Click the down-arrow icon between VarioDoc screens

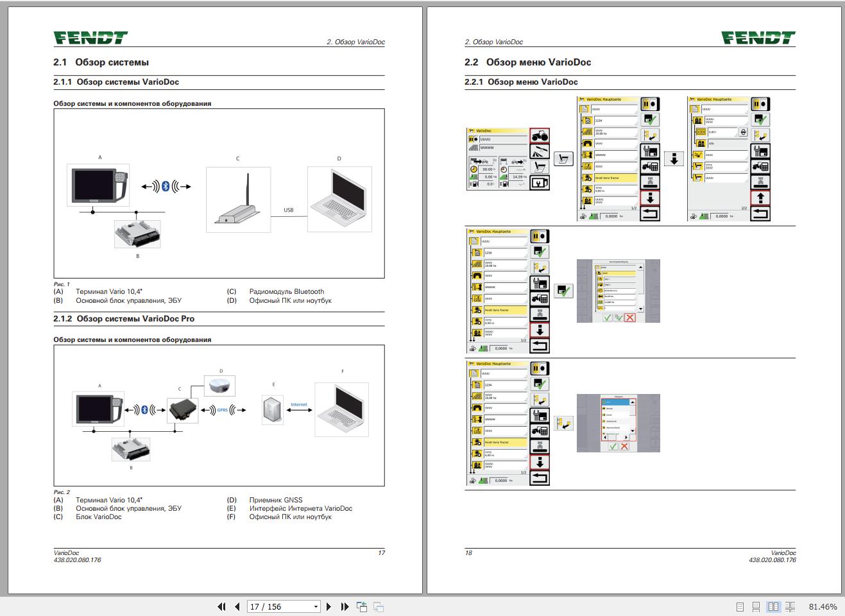pos(673,158)
